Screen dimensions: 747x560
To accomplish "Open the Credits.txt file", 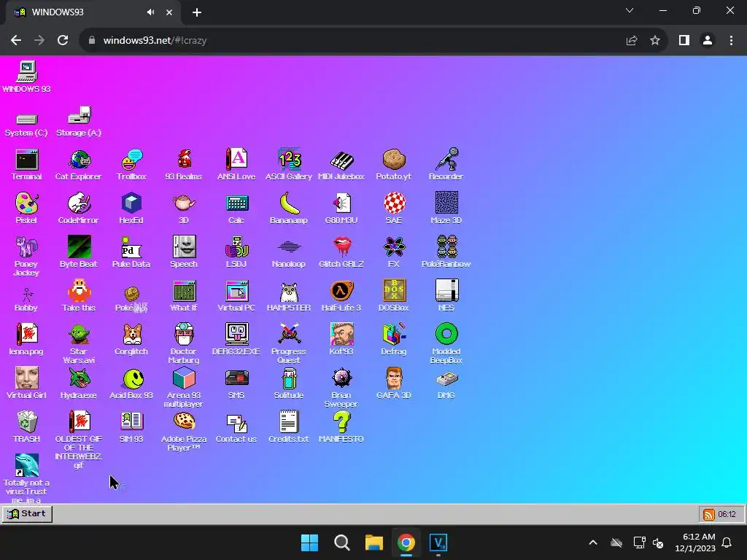I will pyautogui.click(x=289, y=427).
